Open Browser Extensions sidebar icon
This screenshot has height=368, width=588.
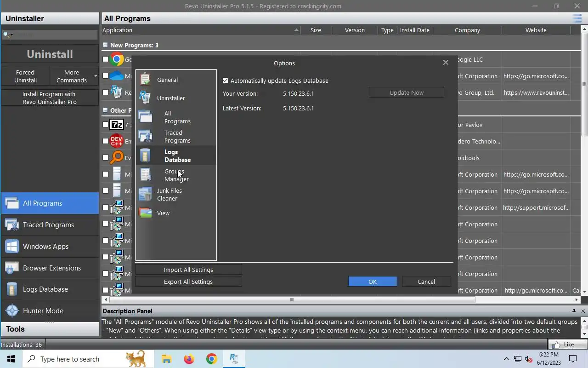click(12, 268)
